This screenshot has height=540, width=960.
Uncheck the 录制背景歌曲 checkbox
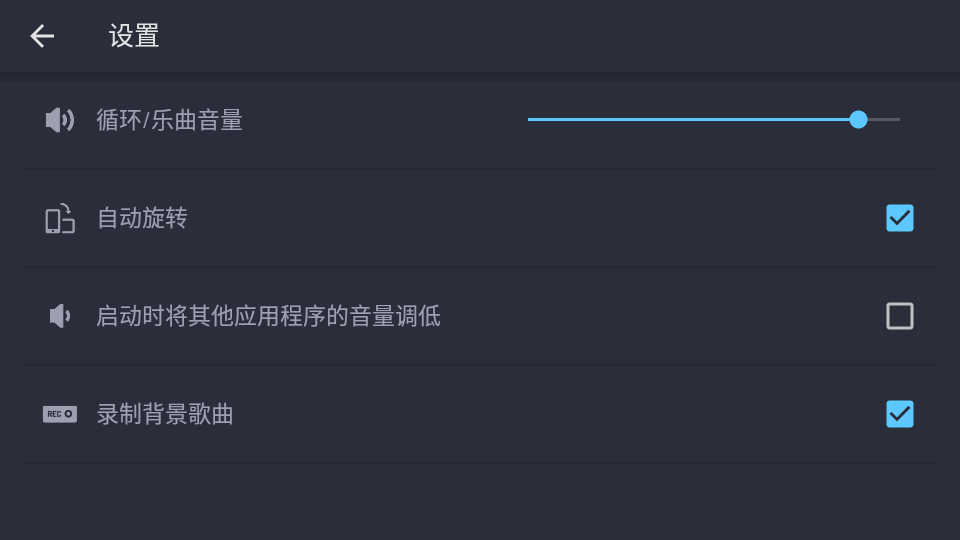[x=900, y=414]
